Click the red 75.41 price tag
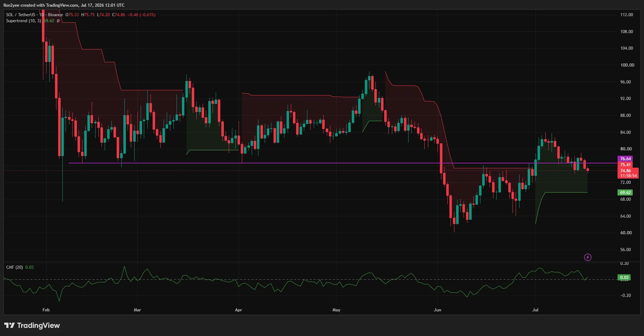 coord(625,165)
